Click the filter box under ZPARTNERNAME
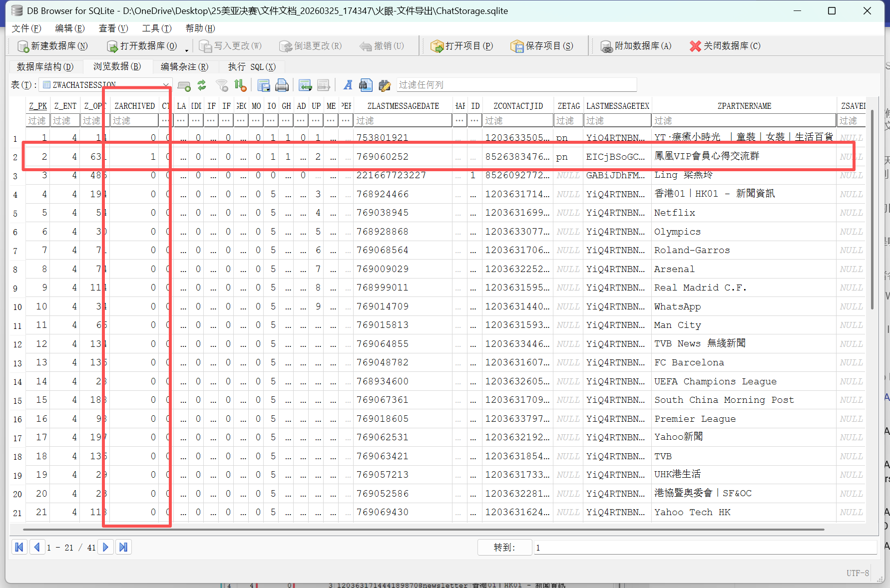Screen dimensions: 890x588 744,120
